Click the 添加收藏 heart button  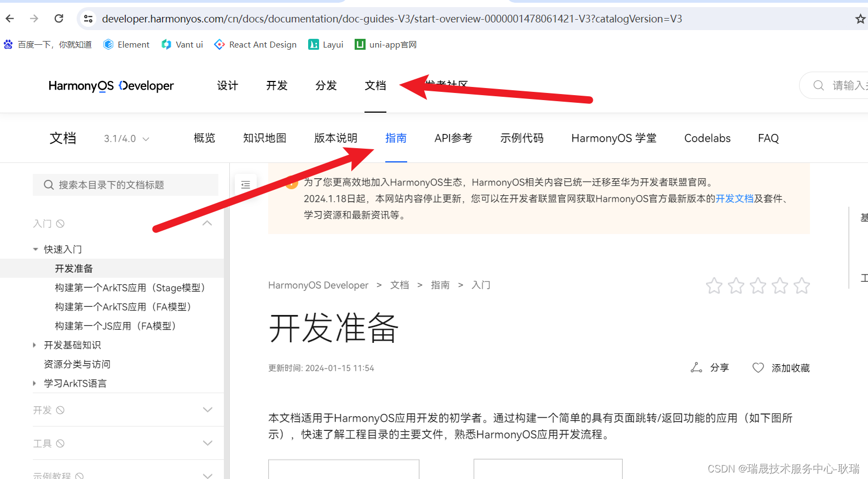click(781, 367)
